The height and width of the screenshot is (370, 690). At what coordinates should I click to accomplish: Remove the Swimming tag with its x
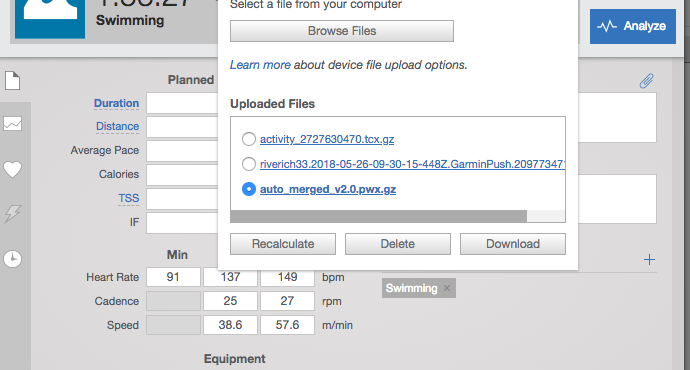(447, 288)
